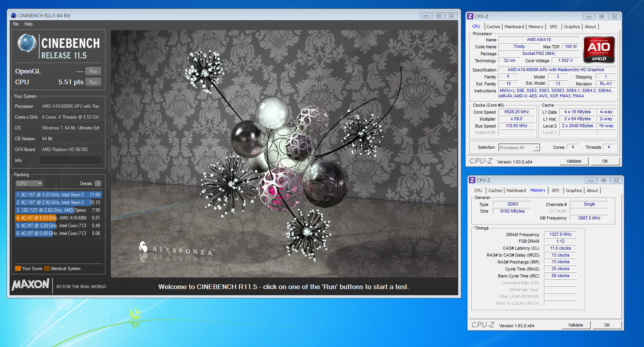Switch to SPD tab in bottom CPU-Z
The height and width of the screenshot is (347, 644).
(556, 191)
